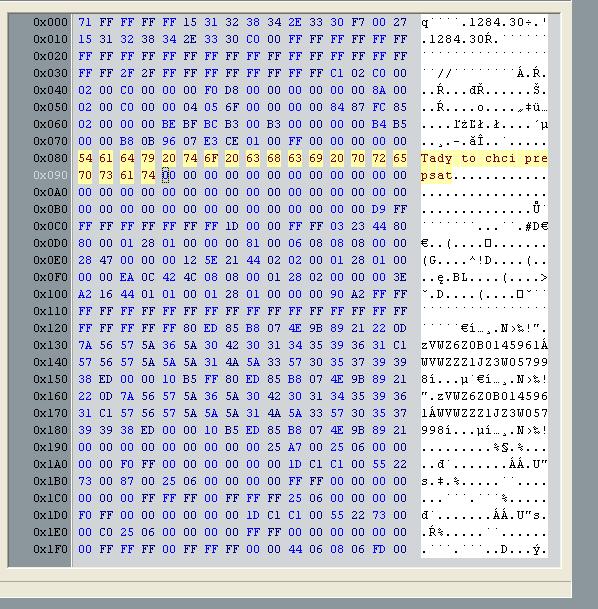Select byte 1D in row 0x0C0
Viewport: 598px width, 609px height.
pyautogui.click(x=232, y=226)
